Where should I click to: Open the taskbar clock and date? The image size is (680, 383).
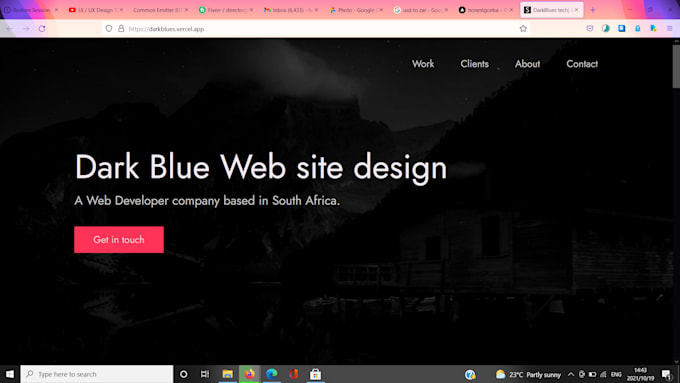(641, 374)
